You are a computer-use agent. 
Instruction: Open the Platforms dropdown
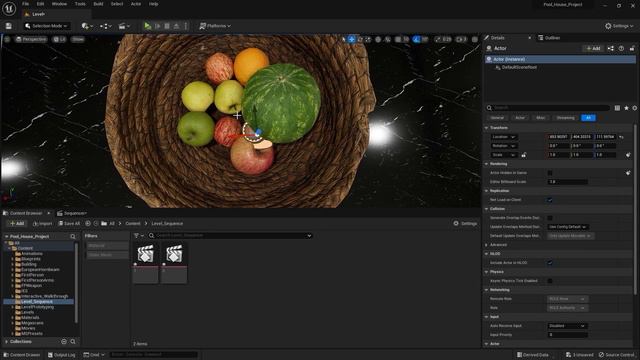pos(215,26)
